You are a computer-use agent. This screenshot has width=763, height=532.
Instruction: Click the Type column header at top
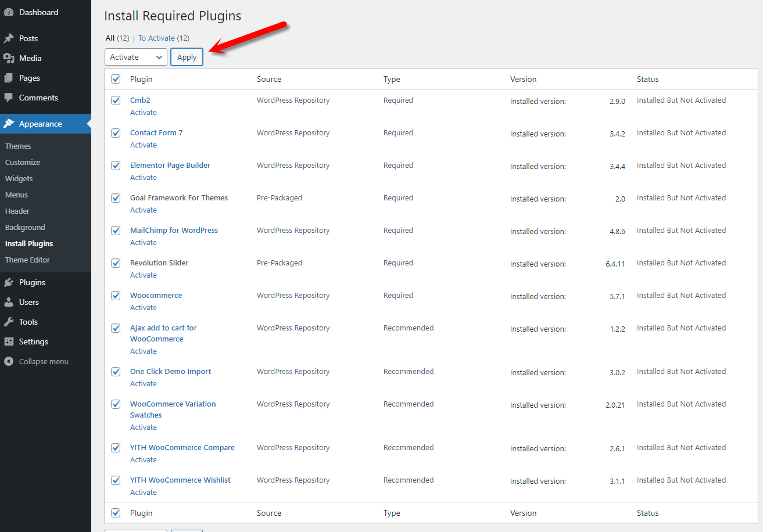(392, 79)
